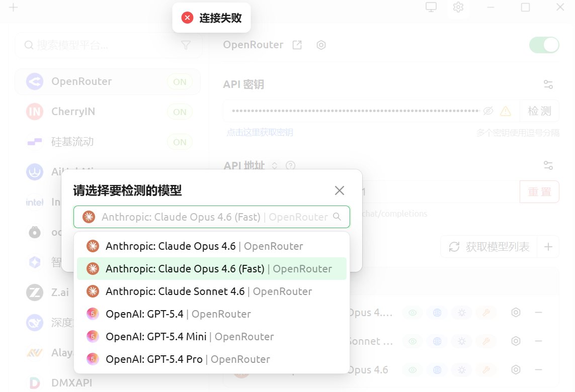Viewport: 575px width, 392px height.
Task: Open the model selection combo box
Action: (212, 217)
